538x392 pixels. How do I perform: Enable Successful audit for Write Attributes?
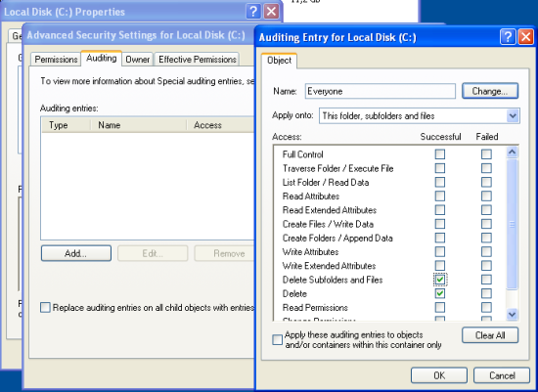pyautogui.click(x=440, y=252)
